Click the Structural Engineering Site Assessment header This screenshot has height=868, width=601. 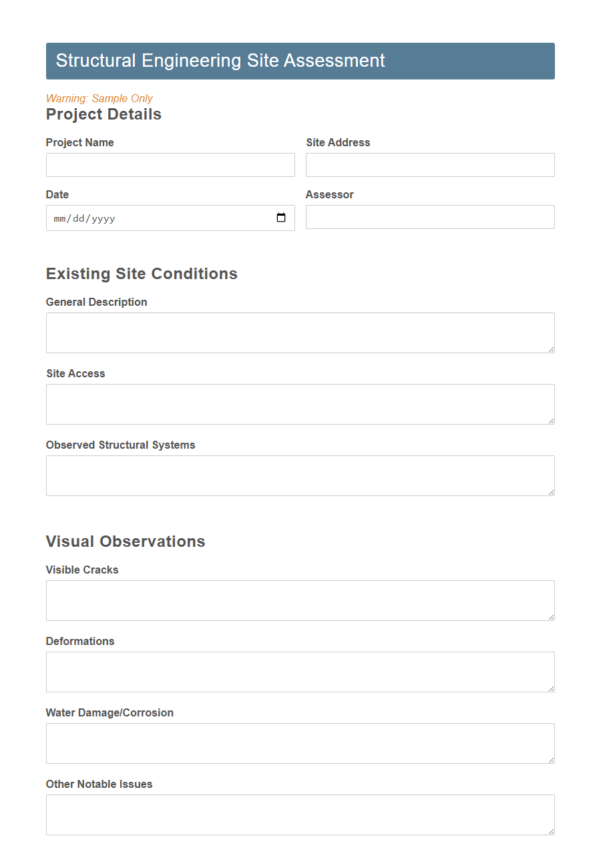(x=220, y=60)
